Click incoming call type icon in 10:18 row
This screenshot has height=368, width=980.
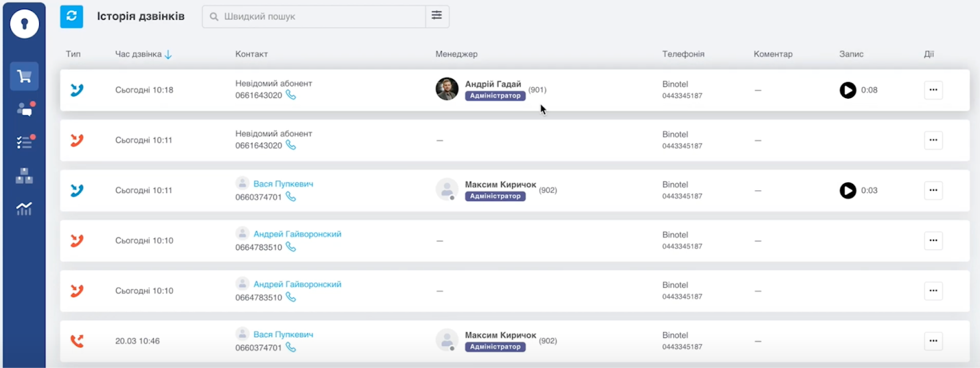click(77, 90)
